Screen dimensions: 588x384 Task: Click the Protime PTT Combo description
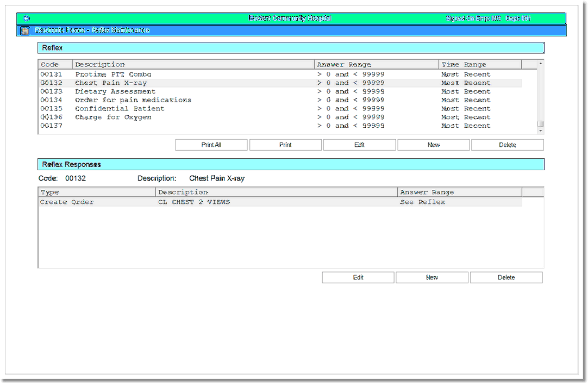tap(113, 75)
